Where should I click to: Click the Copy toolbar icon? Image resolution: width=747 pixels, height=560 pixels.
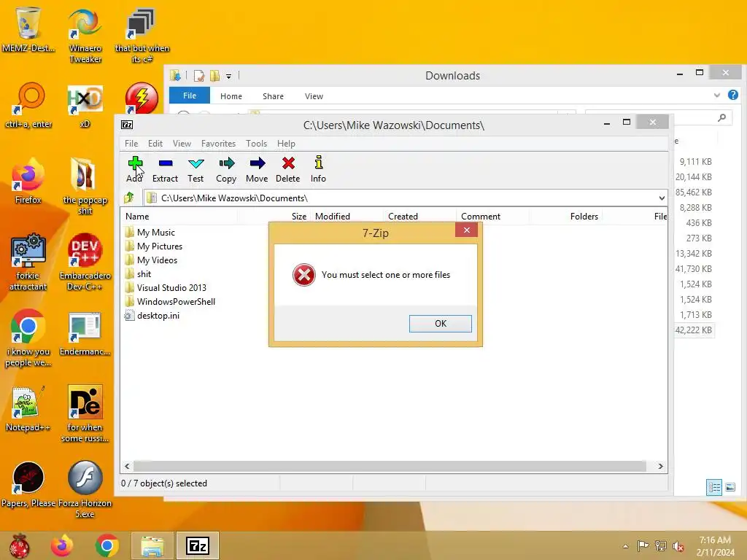point(226,169)
